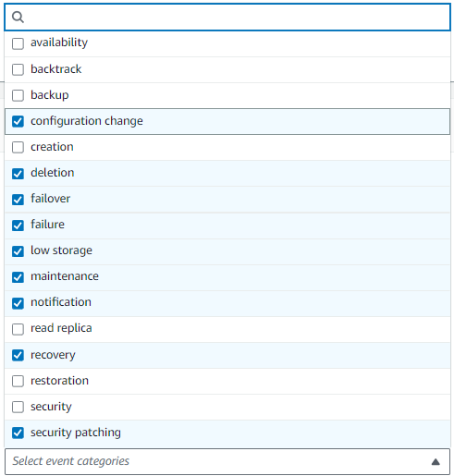Uncheck configuration change checkbox
Viewport: 454px width, 476px height.
[x=18, y=121]
